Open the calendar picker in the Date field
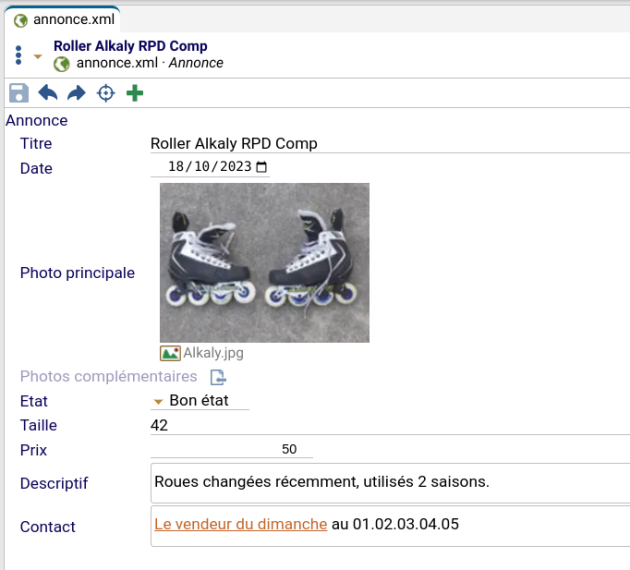The width and height of the screenshot is (630, 570). coord(262,168)
